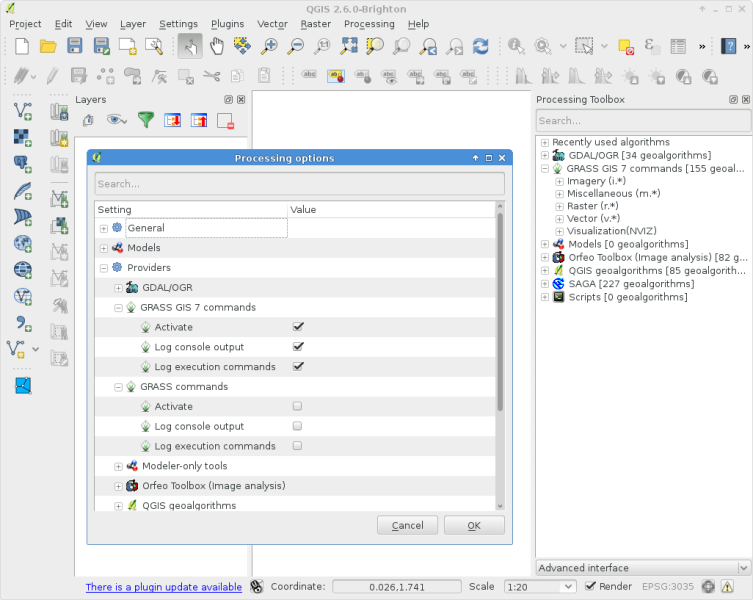753x600 pixels.
Task: Expand Raster (r.*) in Processing Toolbox
Action: tap(559, 207)
